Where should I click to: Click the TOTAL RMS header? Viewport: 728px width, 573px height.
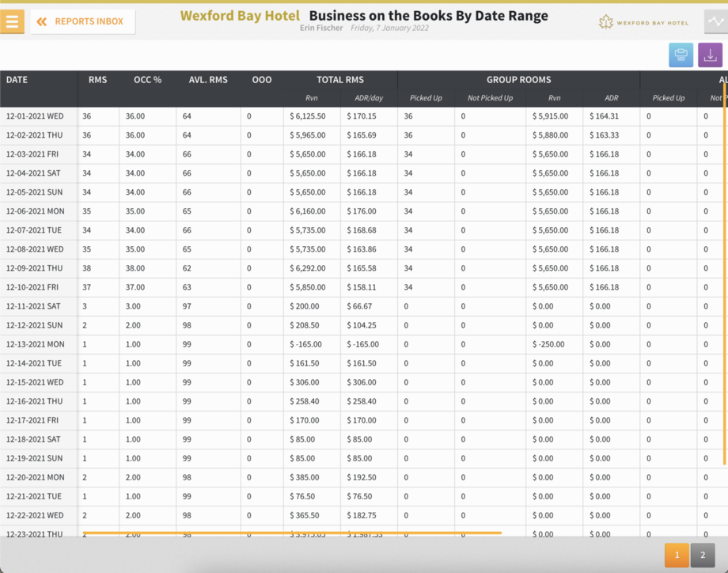tap(339, 80)
